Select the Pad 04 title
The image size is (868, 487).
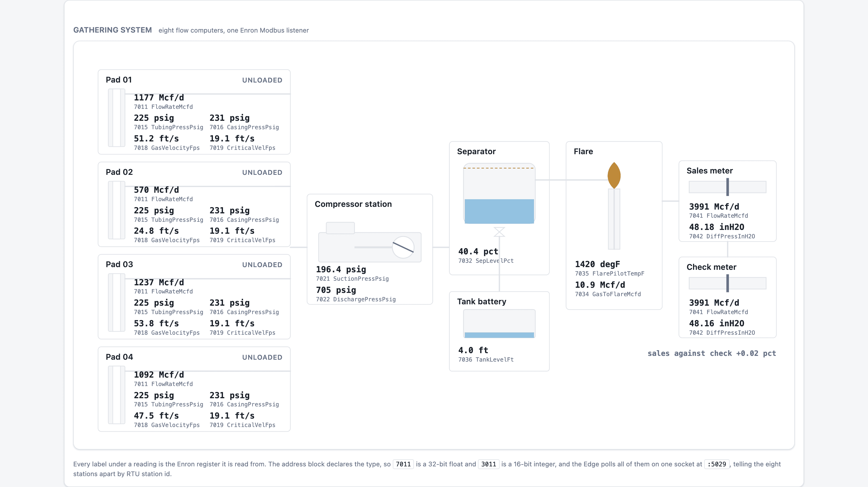coord(119,357)
